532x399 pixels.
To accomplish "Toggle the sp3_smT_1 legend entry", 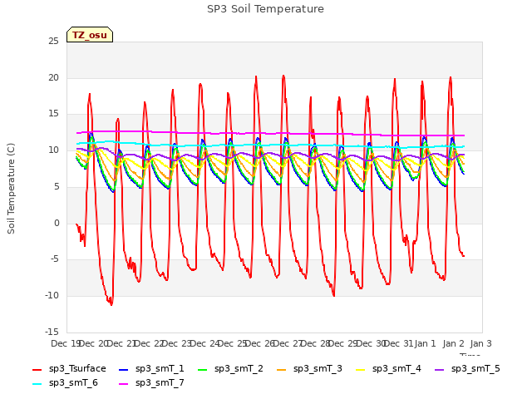I will (151, 369).
